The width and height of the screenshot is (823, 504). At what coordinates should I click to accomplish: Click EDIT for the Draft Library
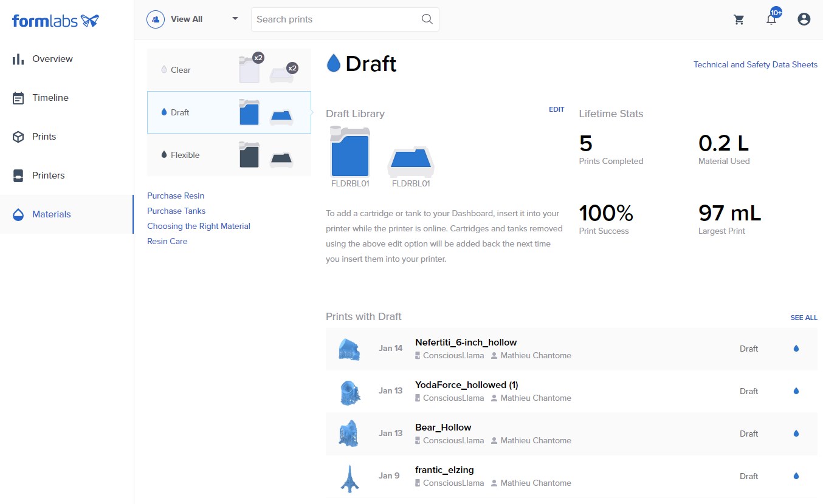click(557, 109)
